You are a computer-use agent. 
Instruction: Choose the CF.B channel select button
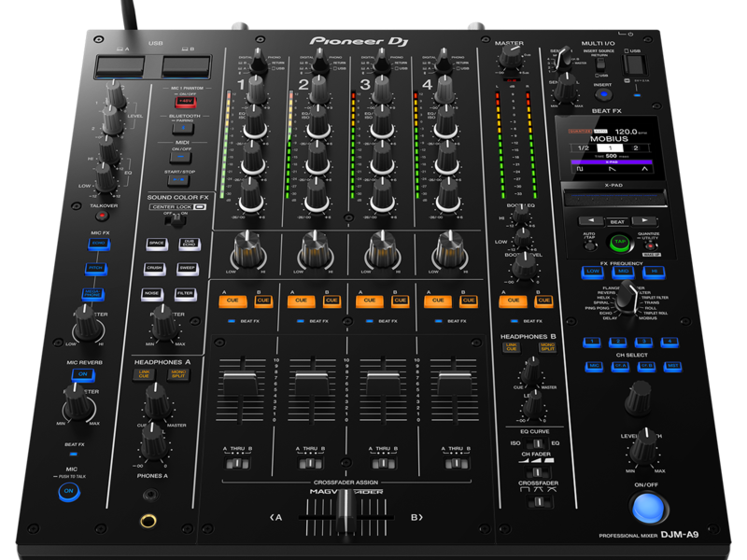(646, 366)
